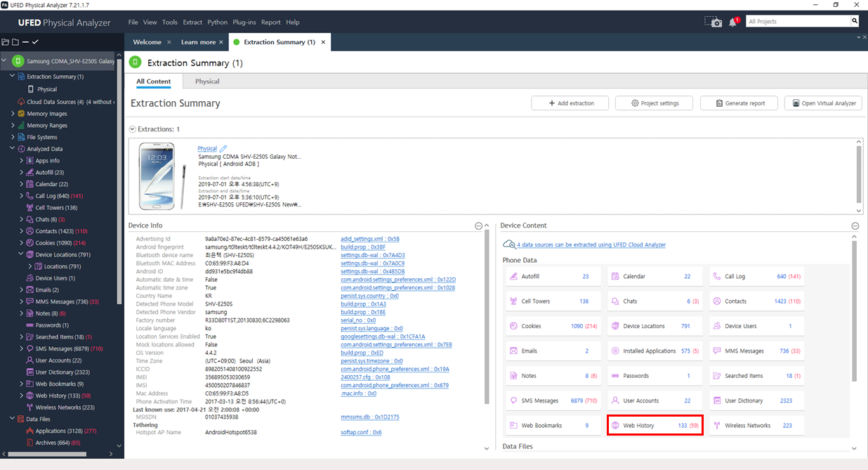Open the adid_settings.xml : 0x5B link
The width and height of the screenshot is (868, 470).
[x=370, y=239]
